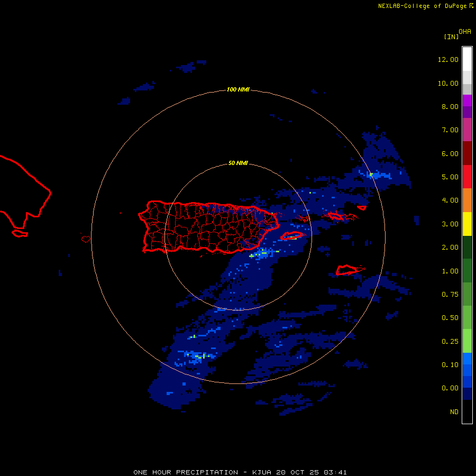Click the 0.25 legend value

450,342
